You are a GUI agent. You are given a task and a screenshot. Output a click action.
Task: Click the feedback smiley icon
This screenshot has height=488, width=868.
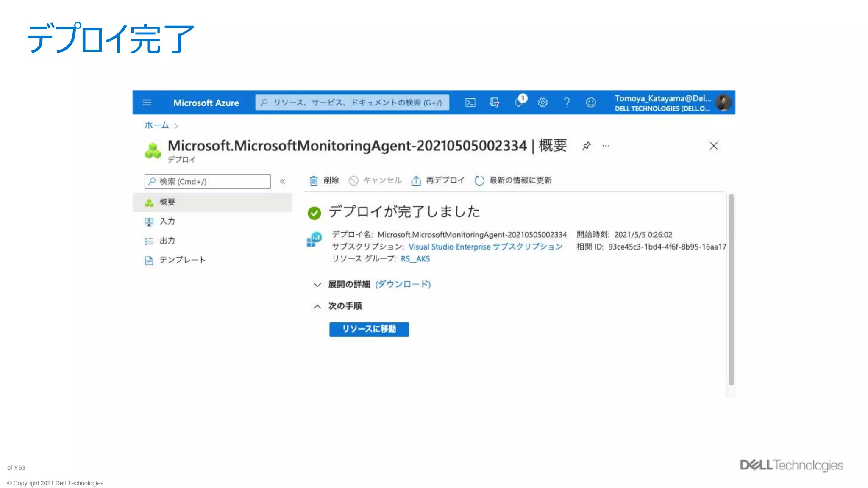pyautogui.click(x=591, y=103)
